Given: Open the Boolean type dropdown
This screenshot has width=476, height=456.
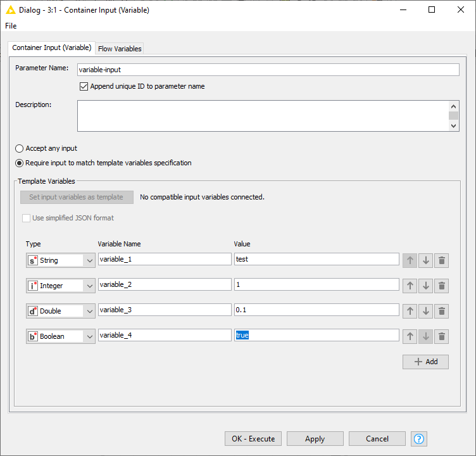Looking at the screenshot, I should [x=61, y=336].
